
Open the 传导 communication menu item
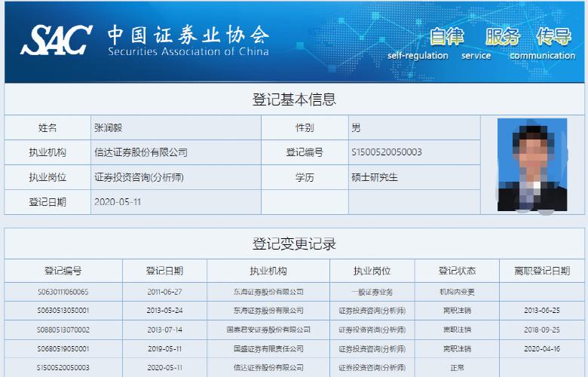(553, 37)
